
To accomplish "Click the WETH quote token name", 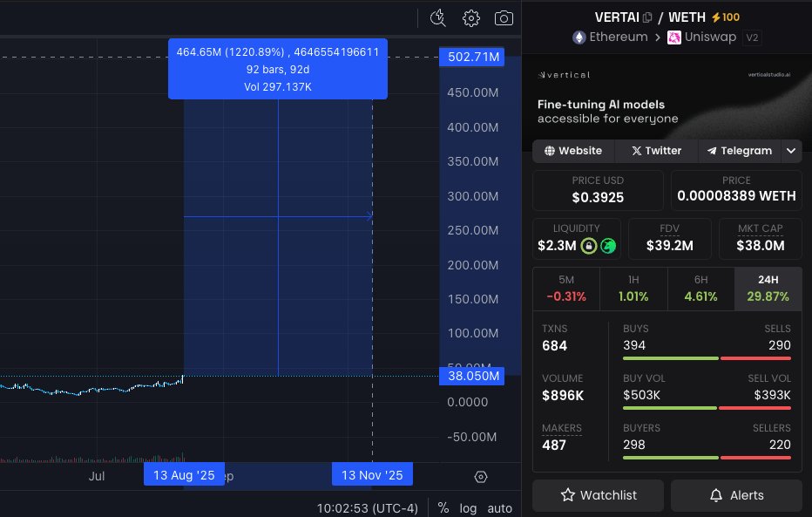I will [687, 17].
